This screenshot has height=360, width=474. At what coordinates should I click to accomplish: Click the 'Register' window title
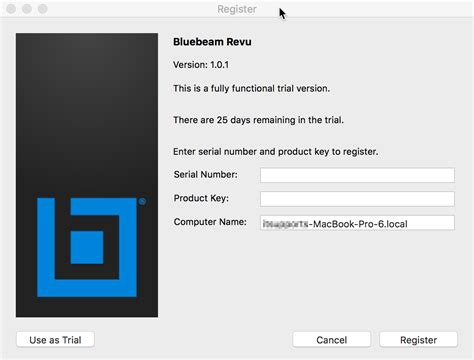pyautogui.click(x=237, y=9)
